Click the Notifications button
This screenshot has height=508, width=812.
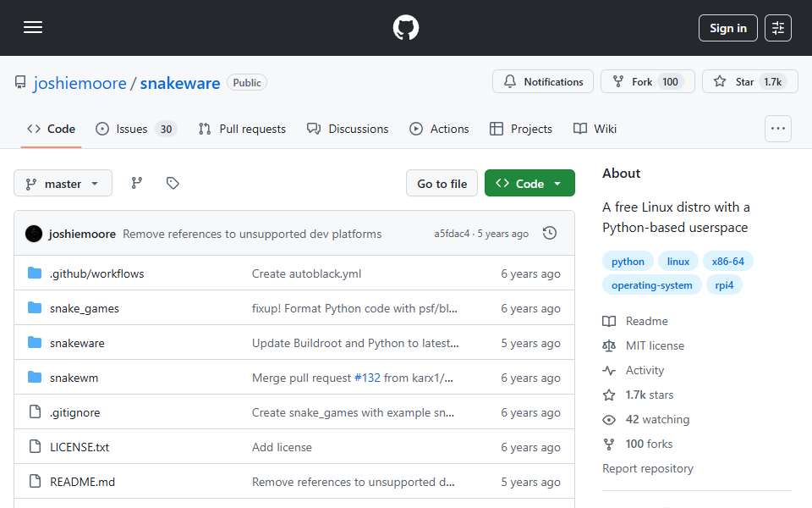(543, 81)
